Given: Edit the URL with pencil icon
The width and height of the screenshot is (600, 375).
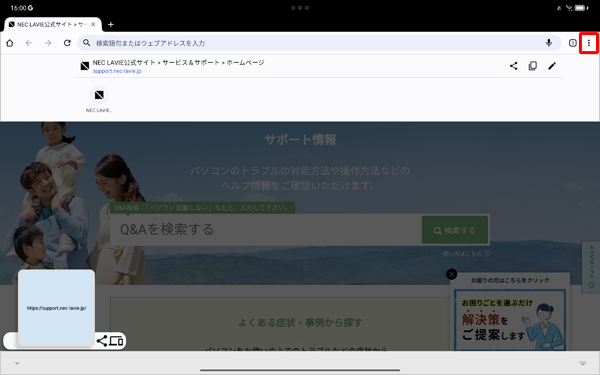Looking at the screenshot, I should pos(552,66).
